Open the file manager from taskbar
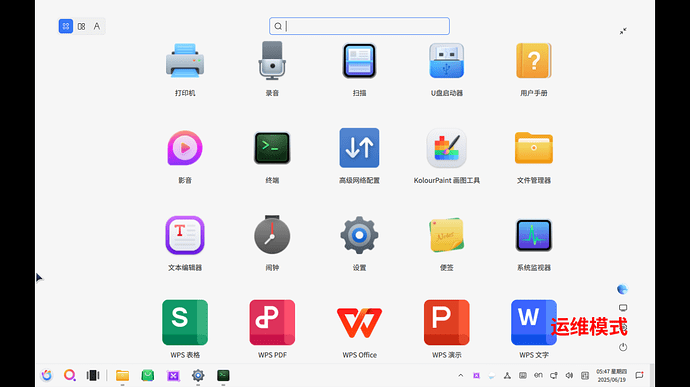The image size is (690, 387). 122,375
